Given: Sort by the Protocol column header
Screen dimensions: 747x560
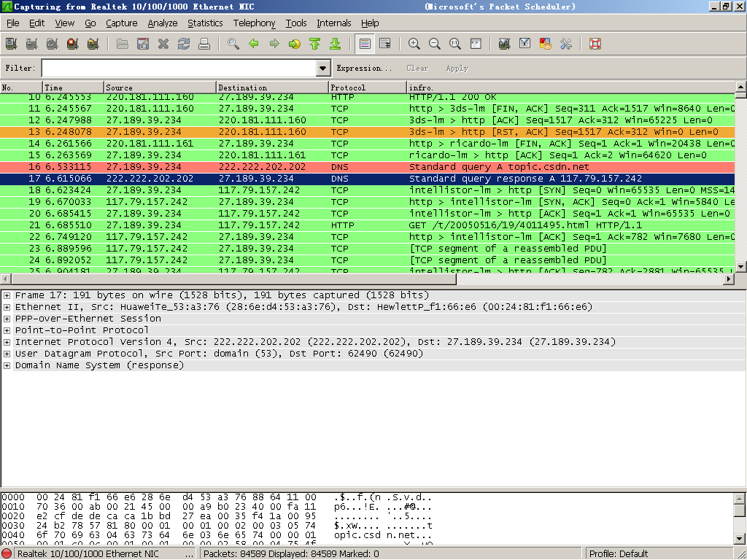Looking at the screenshot, I should [368, 87].
